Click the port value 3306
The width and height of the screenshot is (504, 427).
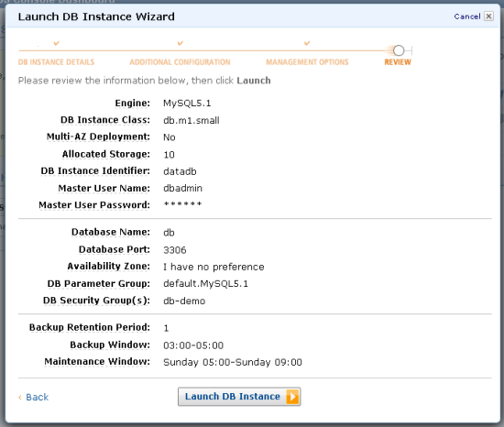coord(174,250)
